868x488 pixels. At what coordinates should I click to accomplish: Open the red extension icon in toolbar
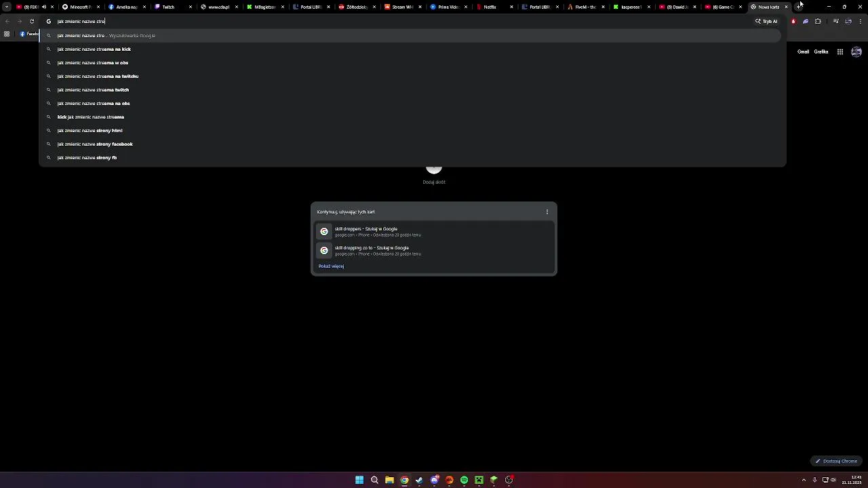point(793,21)
